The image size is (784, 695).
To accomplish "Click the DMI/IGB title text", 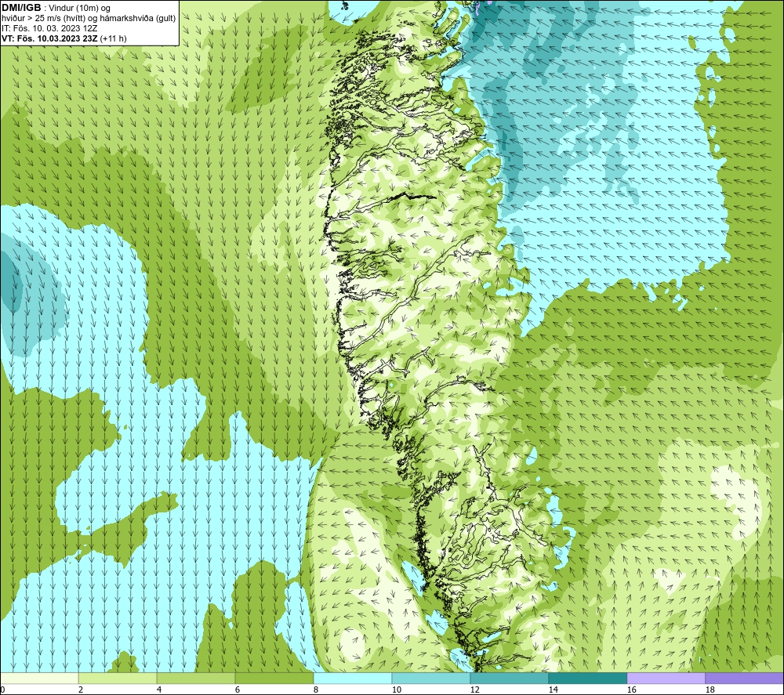I will (21, 8).
